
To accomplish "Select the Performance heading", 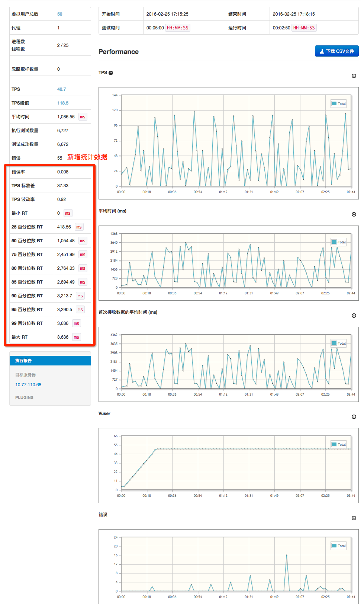I will [119, 52].
